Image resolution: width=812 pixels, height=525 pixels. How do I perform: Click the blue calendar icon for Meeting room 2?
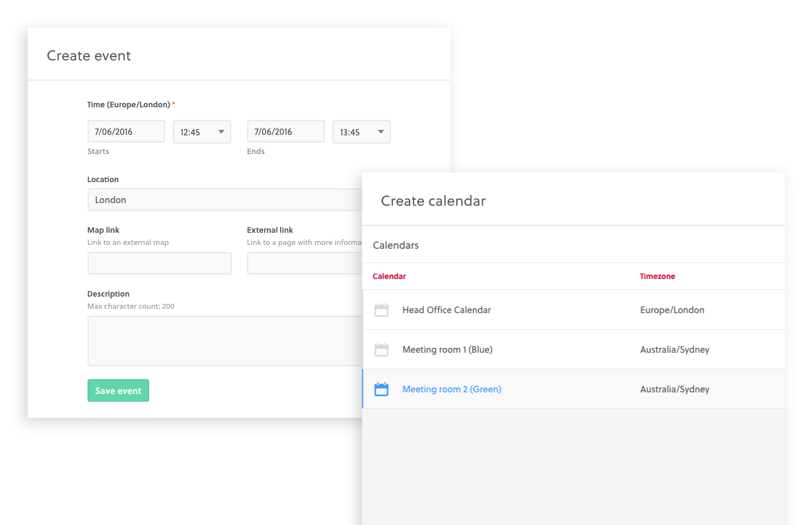pos(381,389)
